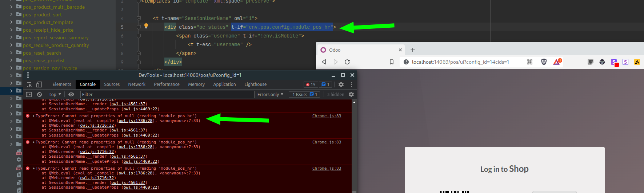Select pos_reset_search folder in tree
644x193 pixels.
42,53
